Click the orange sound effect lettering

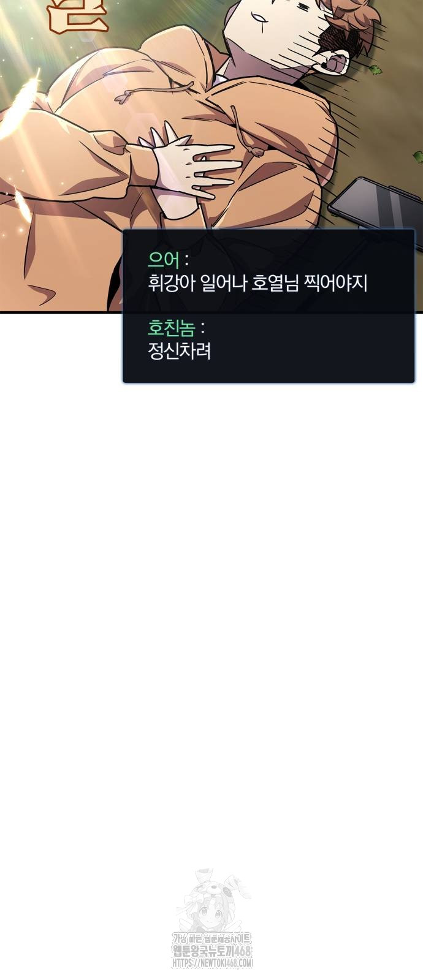tap(77, 16)
